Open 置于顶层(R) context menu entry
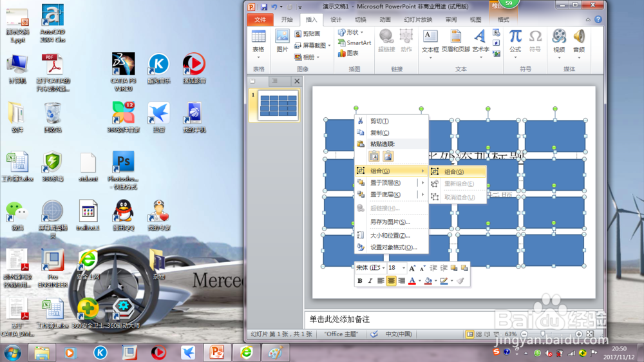The image size is (644, 362). point(392,182)
